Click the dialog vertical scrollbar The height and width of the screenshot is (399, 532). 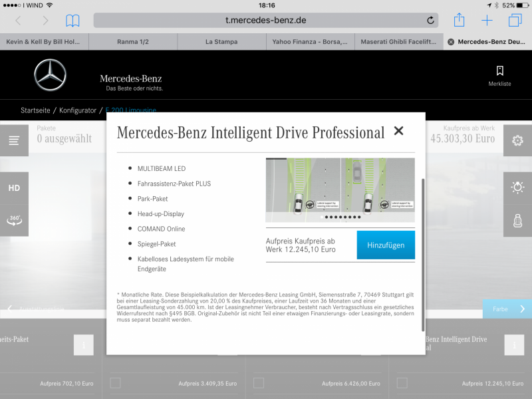pyautogui.click(x=423, y=255)
